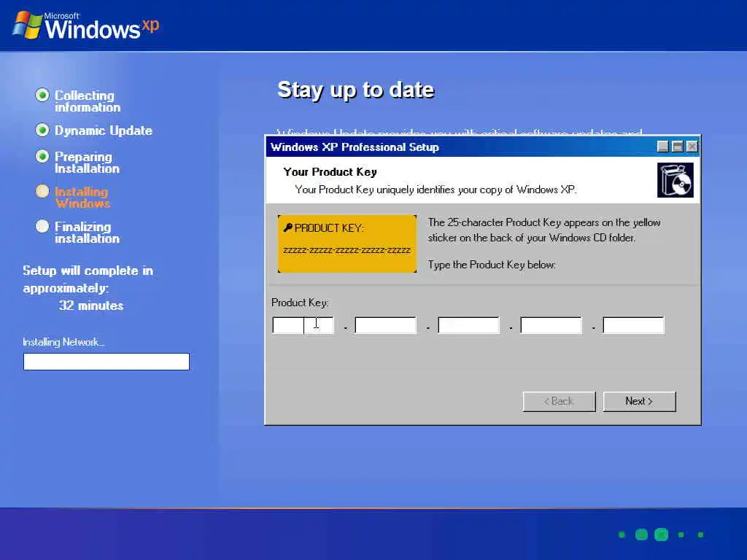Click the yellow product key sticker image
747x560 pixels.
[347, 244]
